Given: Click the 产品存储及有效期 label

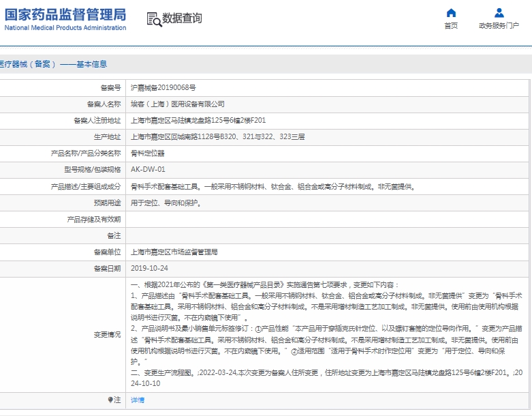Looking at the screenshot, I should click(x=93, y=220).
